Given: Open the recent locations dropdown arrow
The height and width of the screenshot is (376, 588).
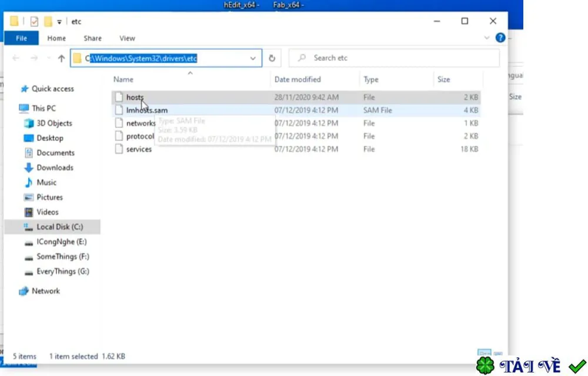Looking at the screenshot, I should pos(48,58).
